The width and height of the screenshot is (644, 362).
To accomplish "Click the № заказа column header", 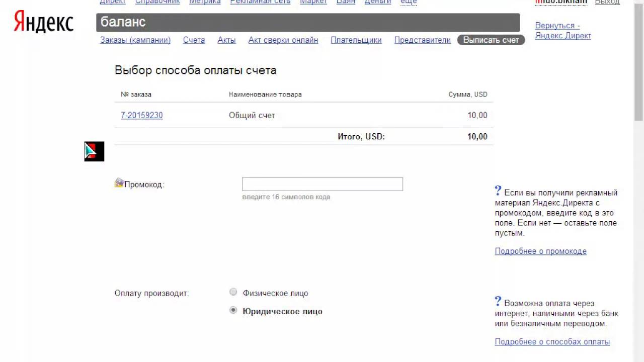I will click(136, 95).
